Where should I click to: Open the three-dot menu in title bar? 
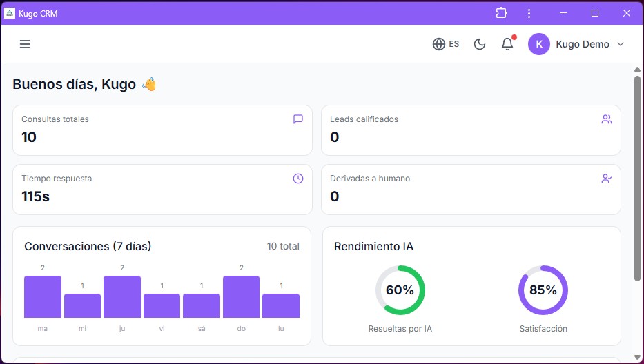pos(529,13)
